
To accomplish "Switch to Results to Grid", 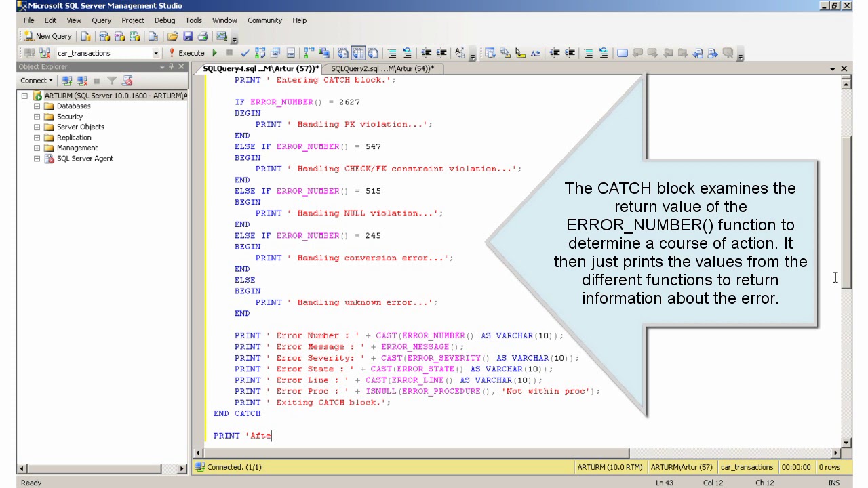I will (x=358, y=53).
